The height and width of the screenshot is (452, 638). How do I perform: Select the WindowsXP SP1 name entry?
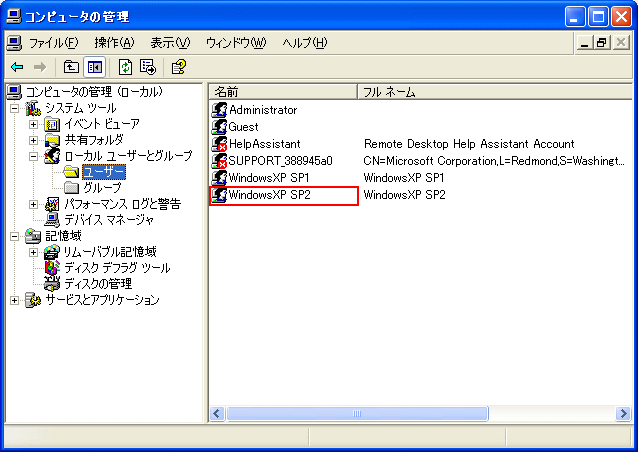[269, 178]
